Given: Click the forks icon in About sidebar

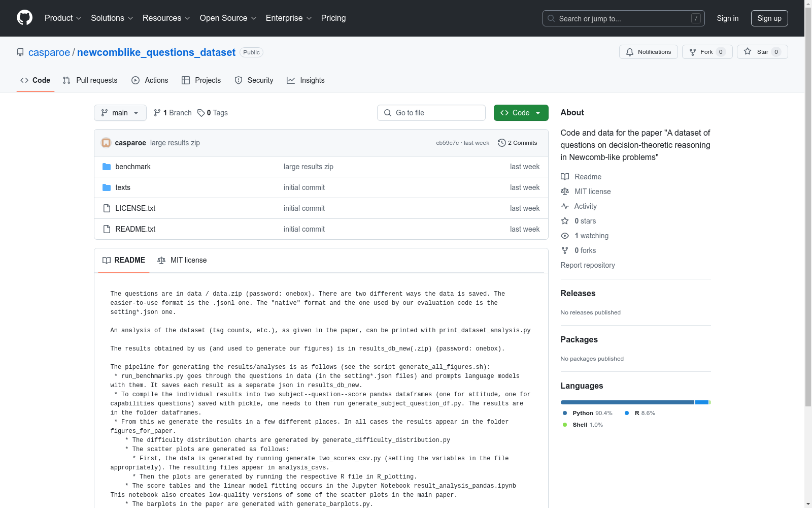Looking at the screenshot, I should tap(565, 250).
